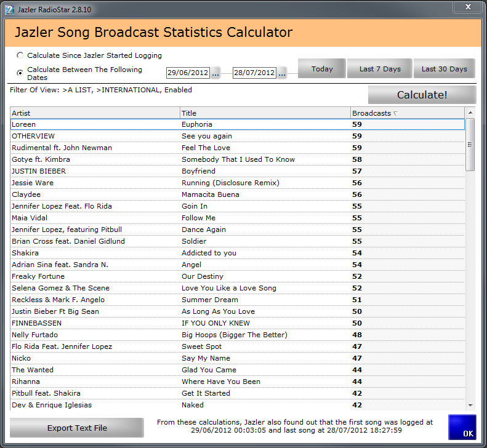The height and width of the screenshot is (448, 487).
Task: Select the Claydee row
Action: point(238,194)
